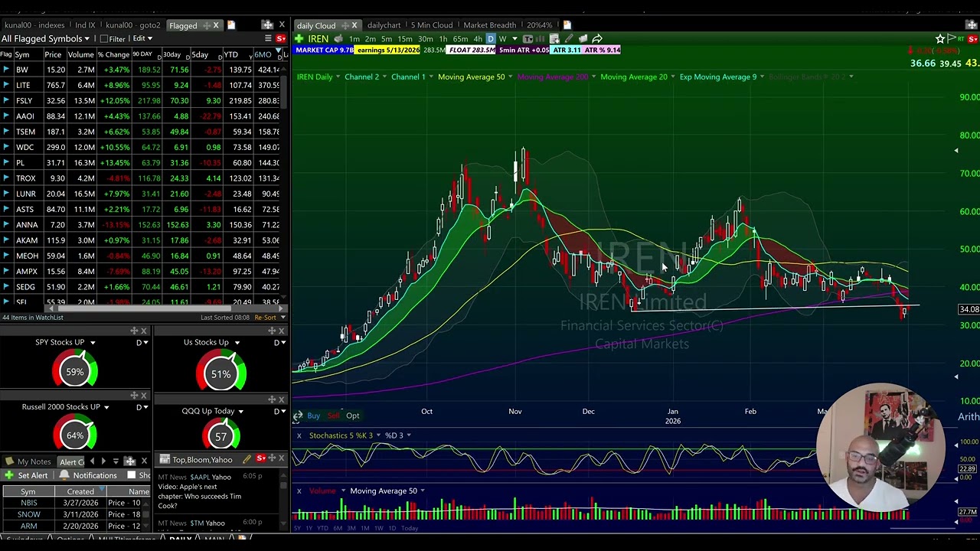Click the bell Notifications icon

(x=64, y=475)
